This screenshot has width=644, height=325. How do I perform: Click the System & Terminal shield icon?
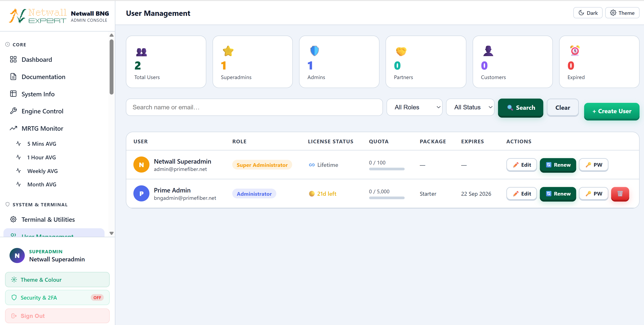click(x=8, y=204)
